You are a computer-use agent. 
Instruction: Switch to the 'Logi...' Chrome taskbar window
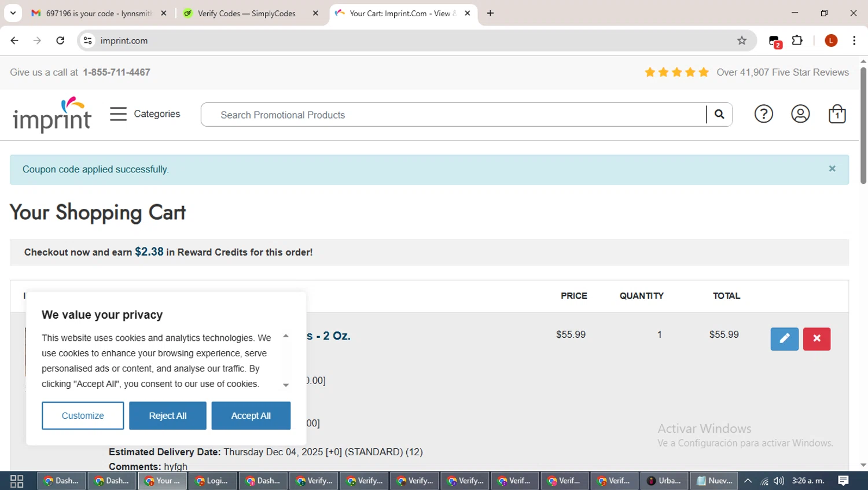pos(212,481)
